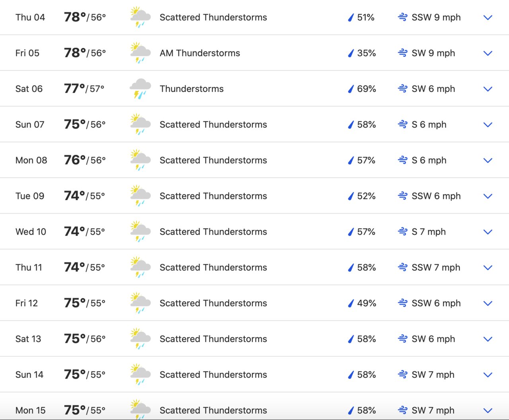Expand the Tue 09 forecast row chevron
Image resolution: width=509 pixels, height=420 pixels.
tap(488, 196)
